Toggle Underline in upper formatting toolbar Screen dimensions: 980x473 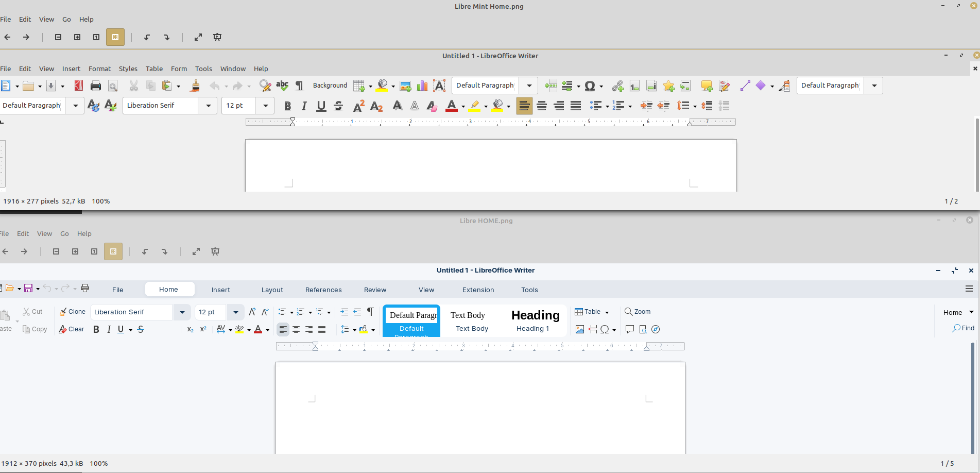tap(321, 106)
